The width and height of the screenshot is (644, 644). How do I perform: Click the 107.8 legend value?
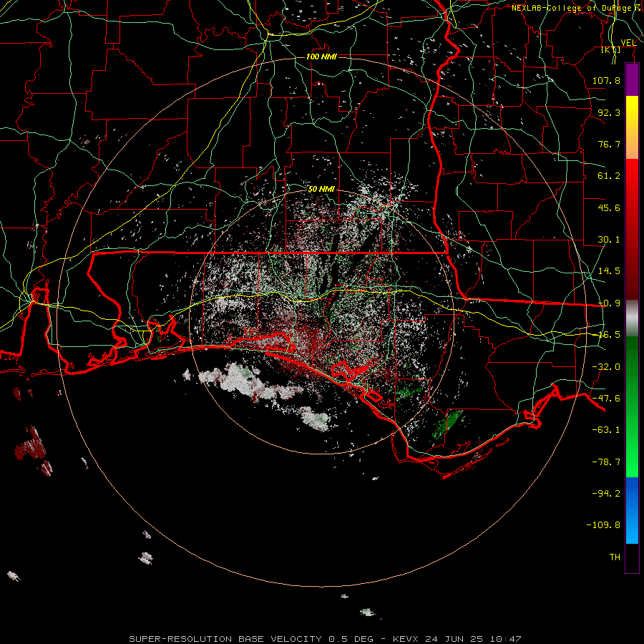[x=606, y=80]
